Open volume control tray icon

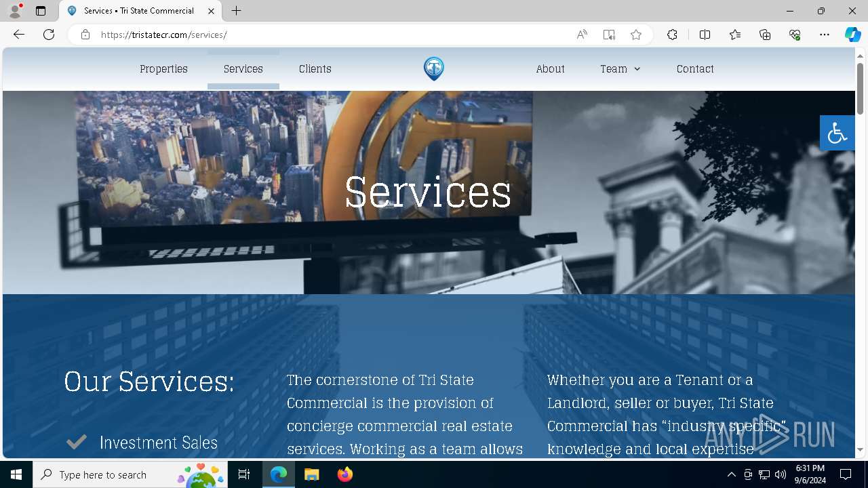[x=780, y=474]
